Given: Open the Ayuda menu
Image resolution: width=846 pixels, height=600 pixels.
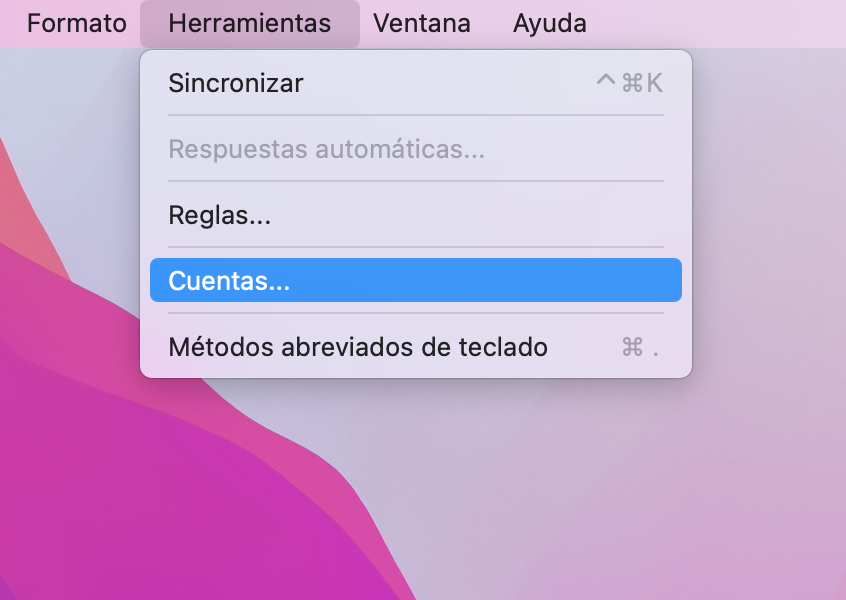Looking at the screenshot, I should click(x=549, y=23).
